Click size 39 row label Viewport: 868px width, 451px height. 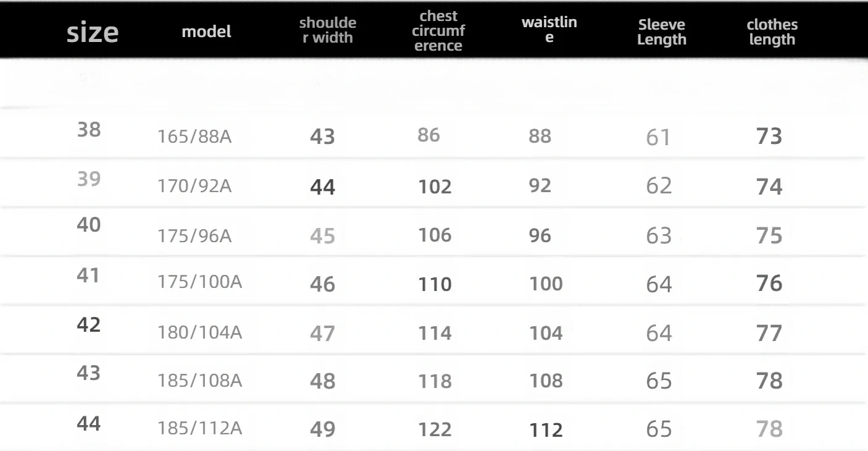coord(89,179)
